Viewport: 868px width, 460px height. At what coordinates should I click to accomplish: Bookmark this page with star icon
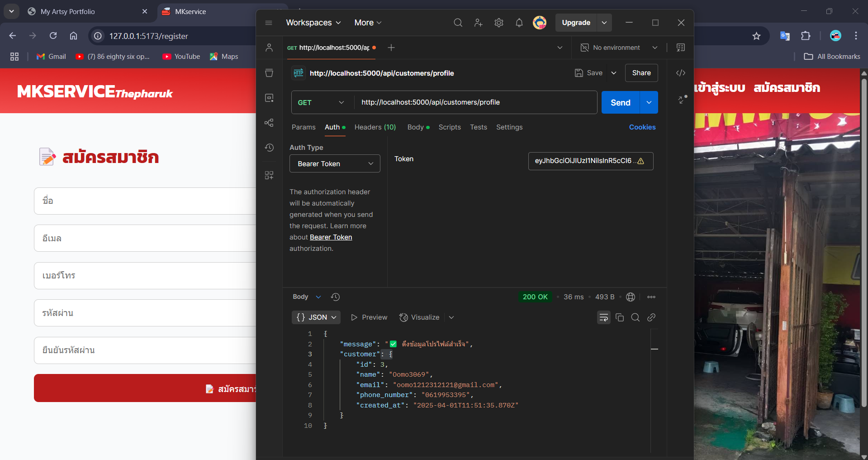pos(756,36)
